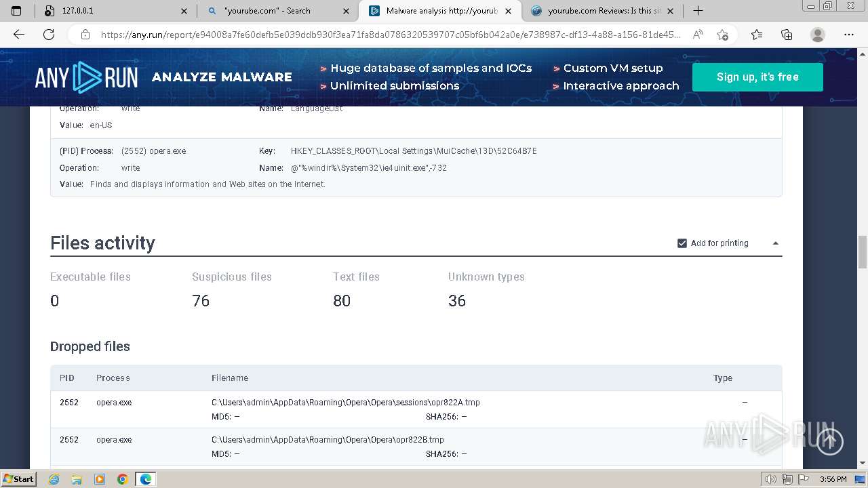Open File Explorer from taskbar
The height and width of the screenshot is (488, 868).
click(x=77, y=479)
